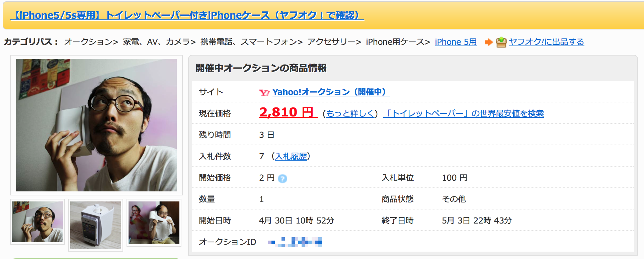This screenshot has height=259, width=644.
Task: Click iPhone用ケース in the category path
Action: coord(395,42)
